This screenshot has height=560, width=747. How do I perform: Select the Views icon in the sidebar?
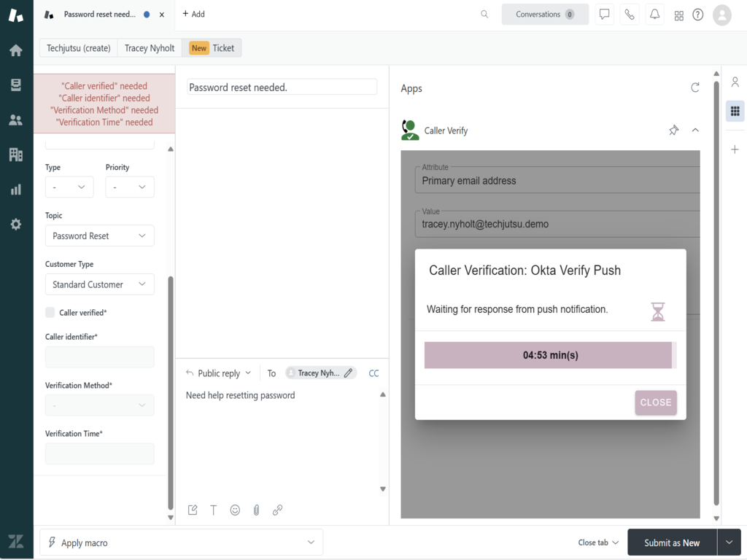(x=15, y=85)
